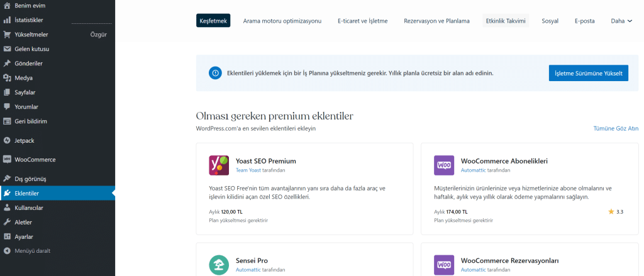
Task: Click the WooCommerce logo icon in sidebar
Action: click(7, 160)
